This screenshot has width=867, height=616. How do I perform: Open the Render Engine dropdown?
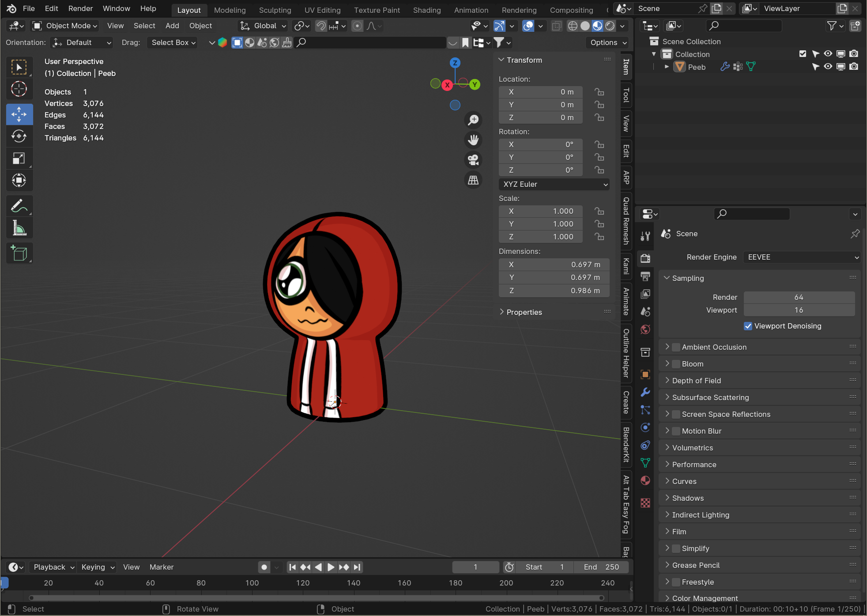tap(802, 257)
